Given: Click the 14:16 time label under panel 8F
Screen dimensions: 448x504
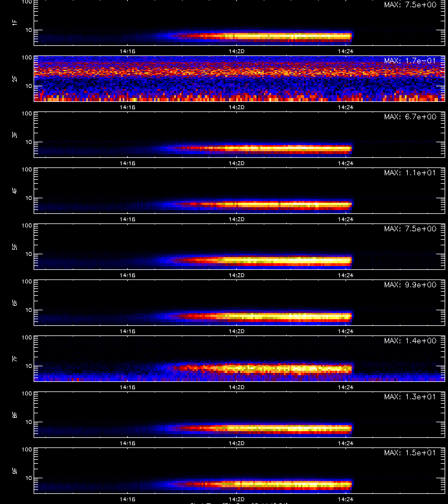Looking at the screenshot, I should 127,444.
